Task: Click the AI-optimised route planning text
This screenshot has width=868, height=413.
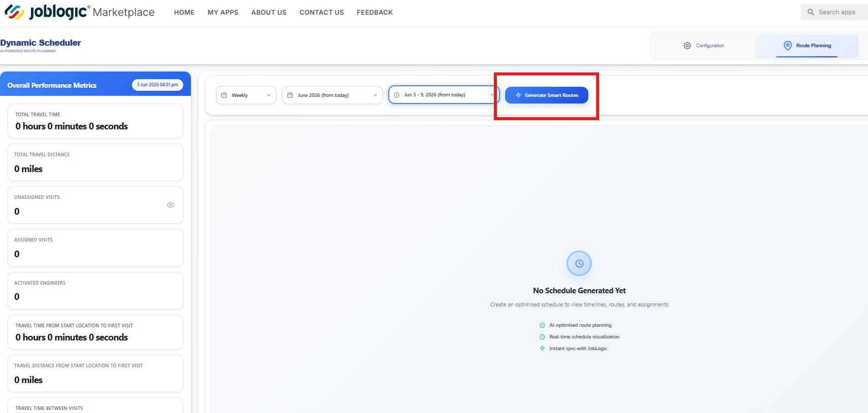Action: 580,325
